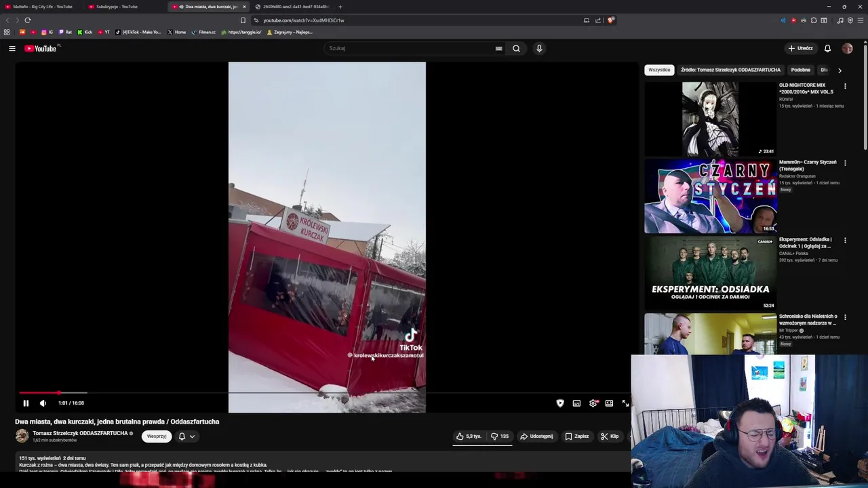The height and width of the screenshot is (488, 868).
Task: Open the IG Instagram bookmark
Action: tap(47, 32)
